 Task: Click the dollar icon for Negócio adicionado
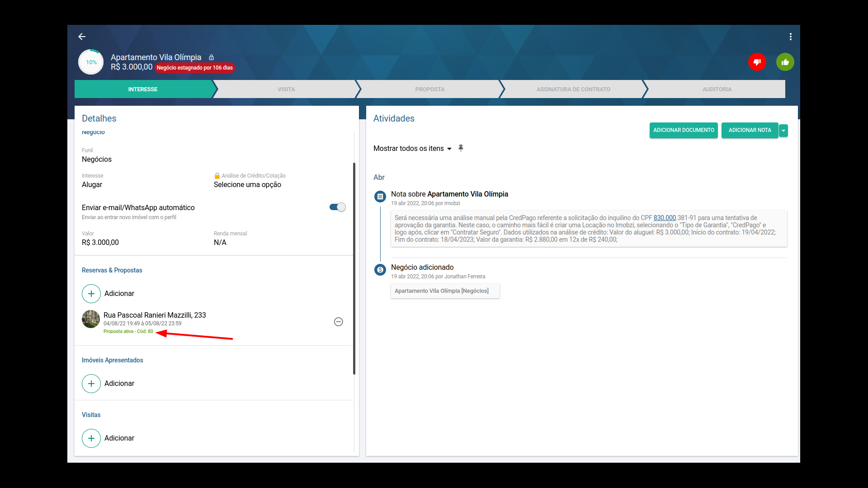pos(380,270)
